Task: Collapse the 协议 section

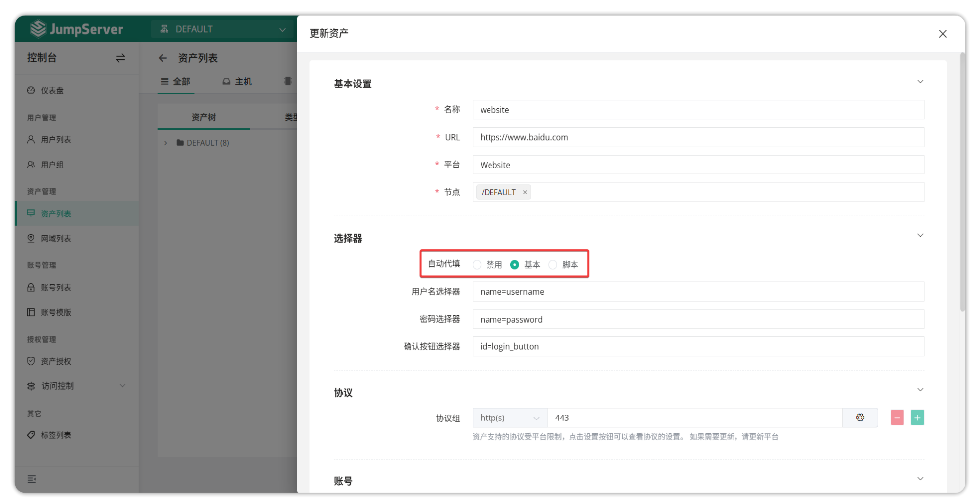Action: pos(920,390)
